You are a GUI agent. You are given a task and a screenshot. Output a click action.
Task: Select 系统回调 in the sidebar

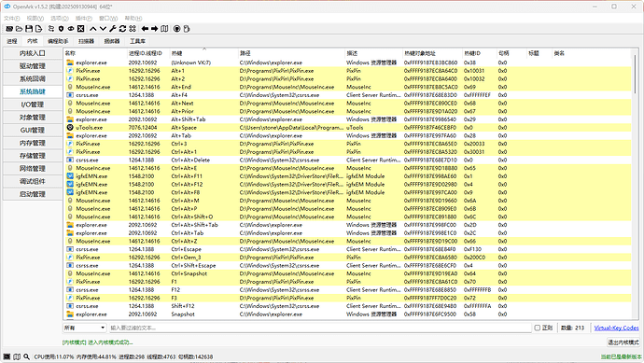[x=33, y=78]
